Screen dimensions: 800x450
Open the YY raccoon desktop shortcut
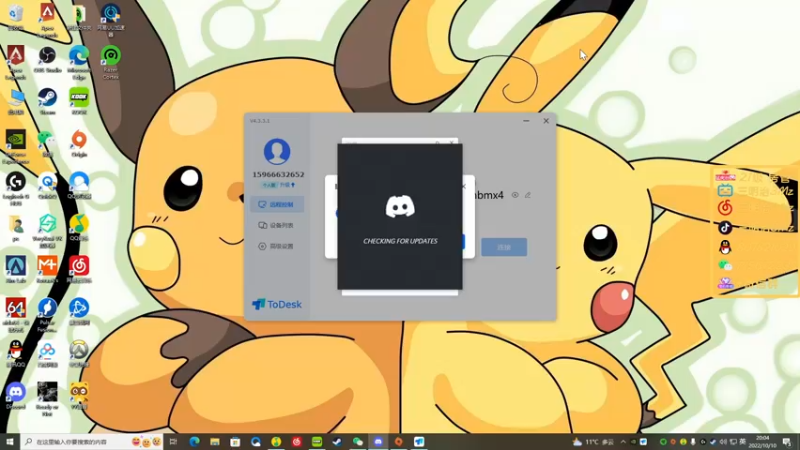[x=79, y=396]
